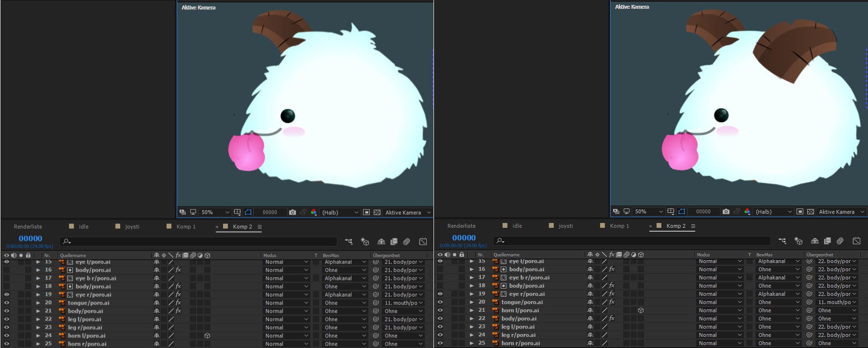
Task: Switch to idle tab on left
Action: [x=84, y=226]
